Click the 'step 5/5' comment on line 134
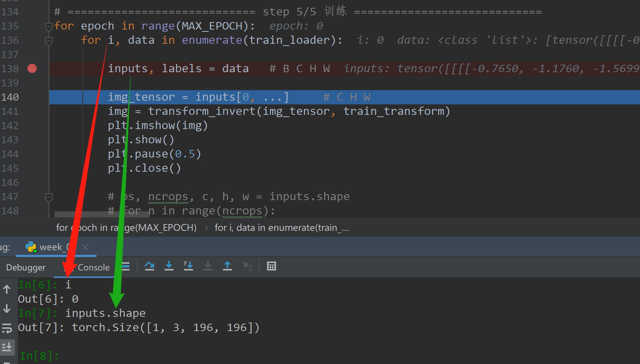Screen dimensions: 640x364 click(x=289, y=12)
